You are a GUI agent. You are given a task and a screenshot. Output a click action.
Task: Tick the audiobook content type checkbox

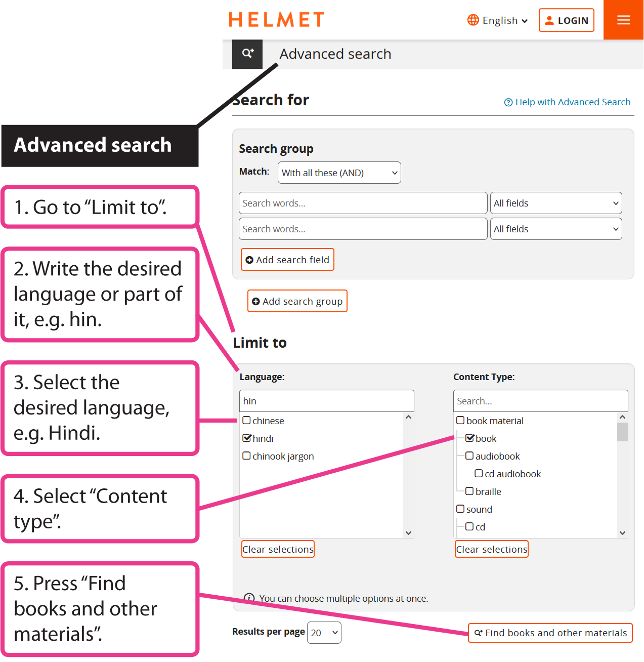click(469, 456)
